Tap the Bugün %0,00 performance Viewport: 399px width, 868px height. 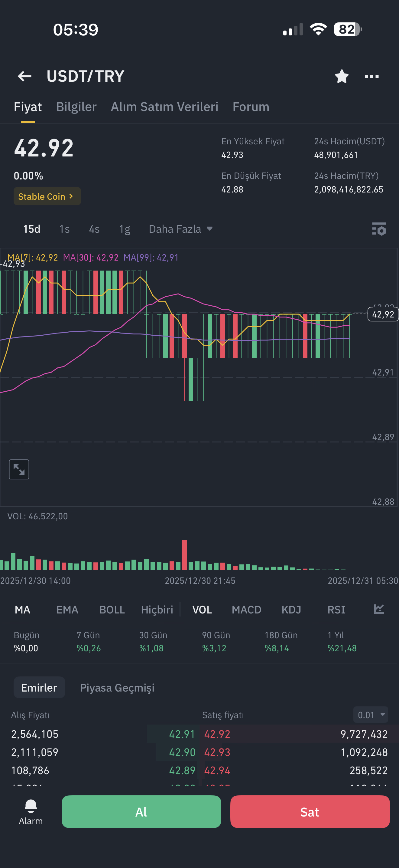click(27, 642)
